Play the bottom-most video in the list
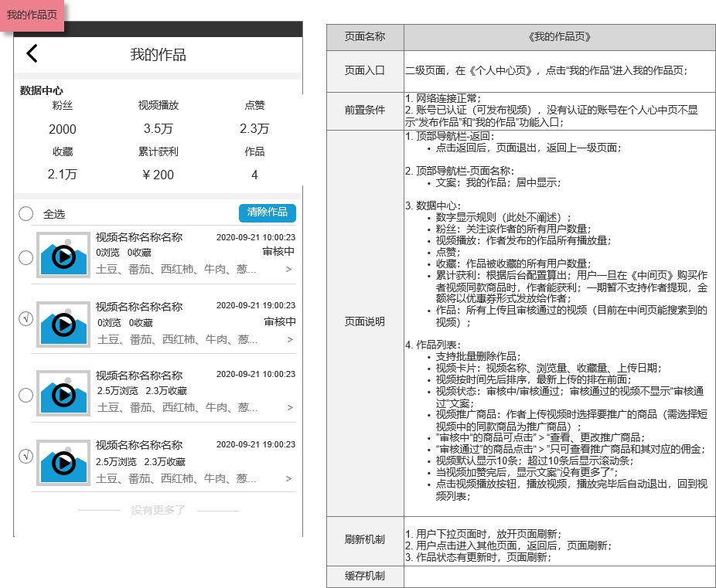Viewport: 716px width, 588px height. [x=62, y=465]
